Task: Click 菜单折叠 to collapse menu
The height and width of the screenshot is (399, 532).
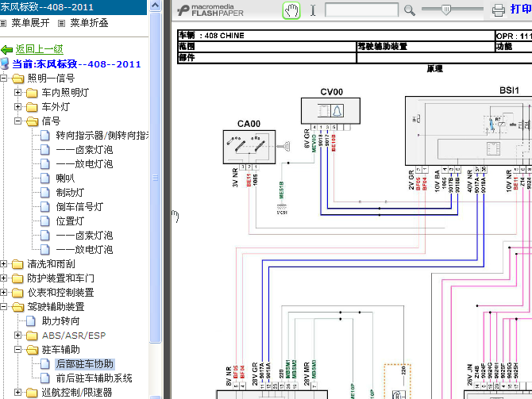Action: click(x=89, y=23)
